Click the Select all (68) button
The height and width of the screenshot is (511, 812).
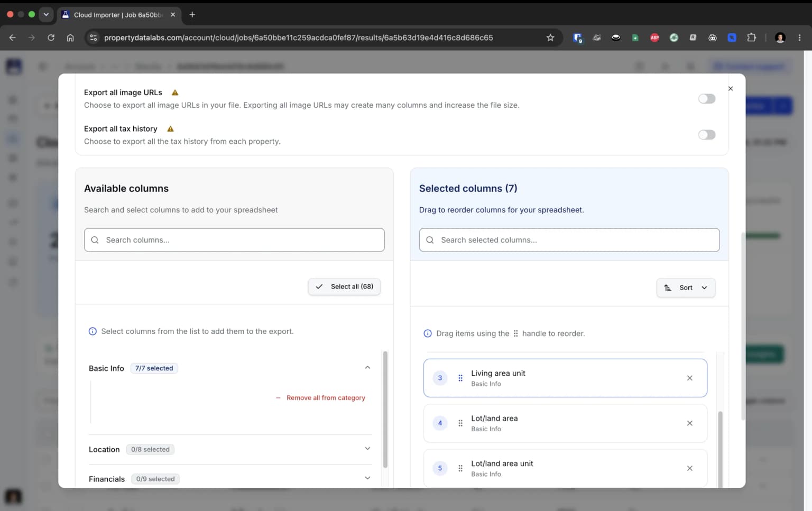point(344,286)
